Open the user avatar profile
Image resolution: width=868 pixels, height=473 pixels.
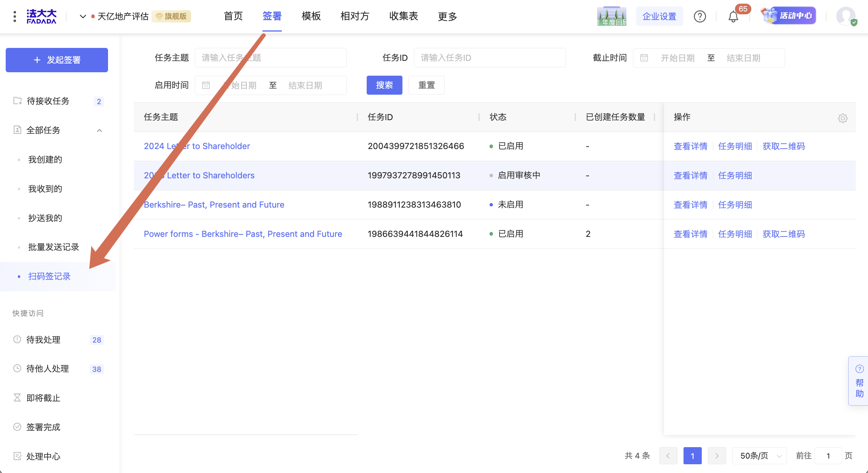[846, 16]
